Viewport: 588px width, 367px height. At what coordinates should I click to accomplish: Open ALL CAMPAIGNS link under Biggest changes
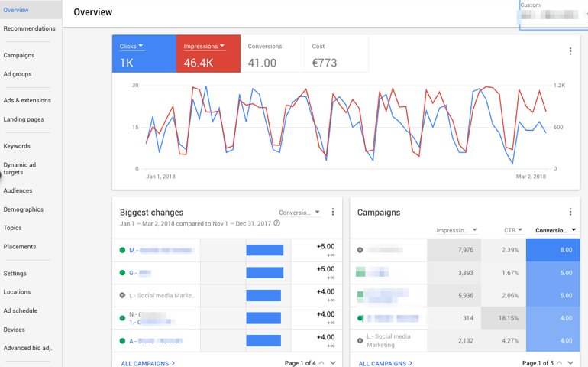(x=147, y=363)
